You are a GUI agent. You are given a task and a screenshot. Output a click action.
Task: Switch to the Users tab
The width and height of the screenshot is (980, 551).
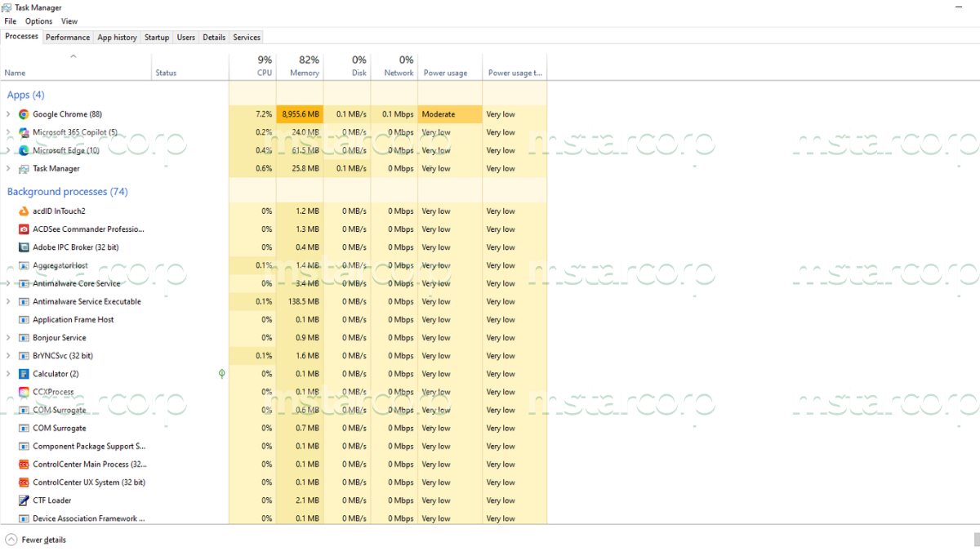186,38
